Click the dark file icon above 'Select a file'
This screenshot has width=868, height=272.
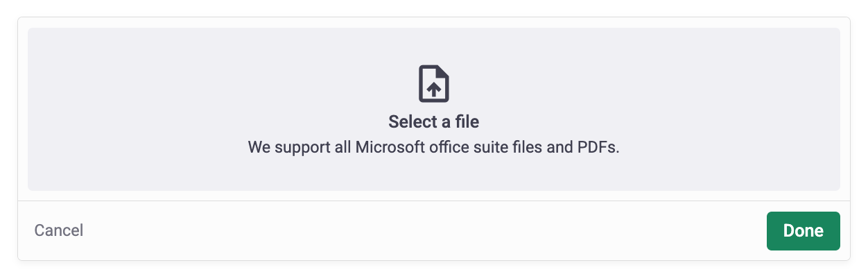434,84
